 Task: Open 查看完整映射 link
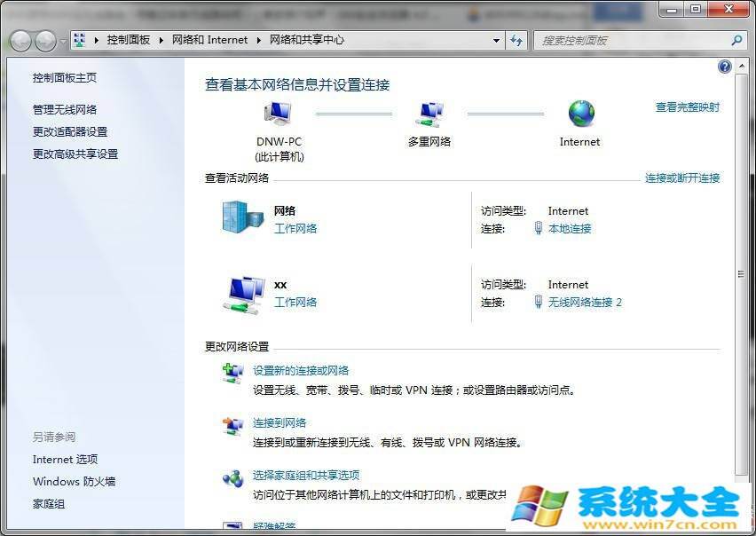coord(687,107)
